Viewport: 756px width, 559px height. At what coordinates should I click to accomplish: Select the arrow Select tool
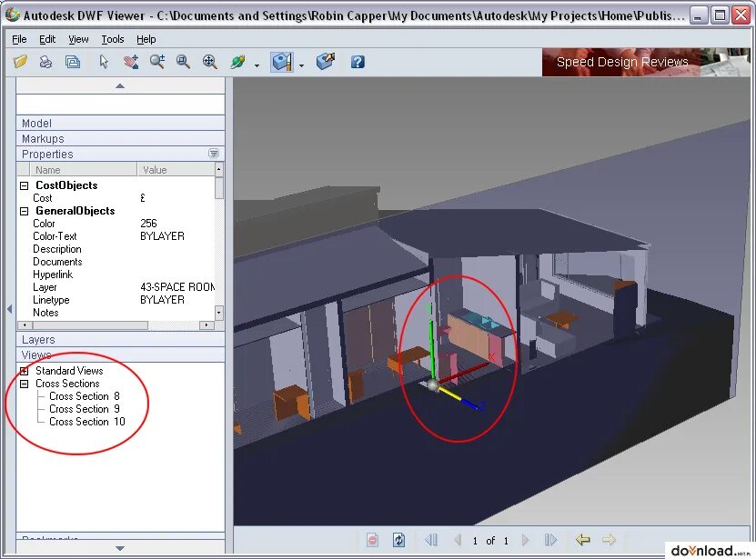click(x=104, y=62)
